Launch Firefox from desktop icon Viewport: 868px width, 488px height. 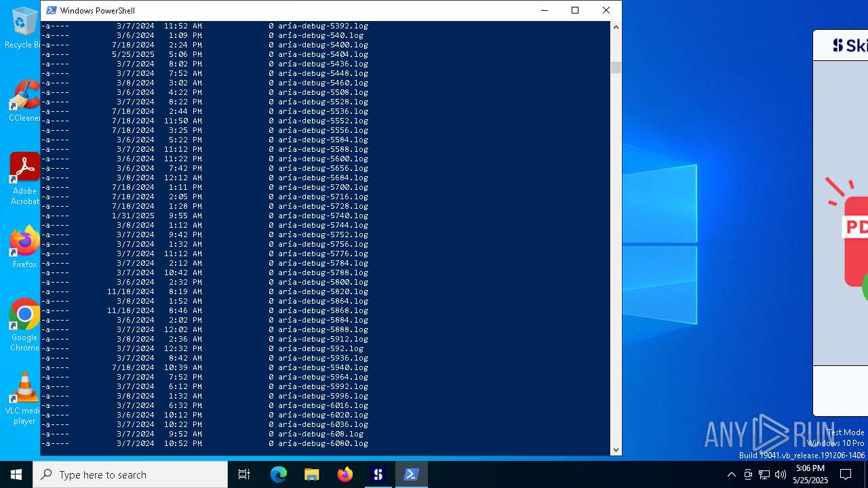click(24, 247)
